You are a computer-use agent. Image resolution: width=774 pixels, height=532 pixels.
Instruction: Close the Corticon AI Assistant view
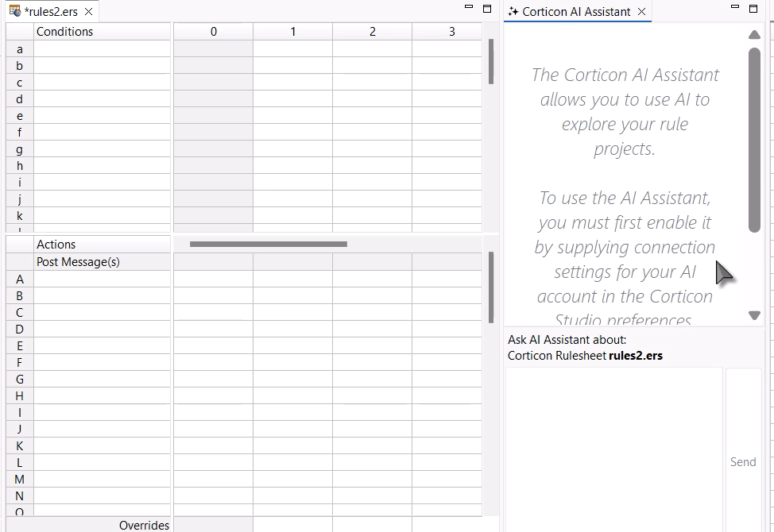click(x=641, y=12)
